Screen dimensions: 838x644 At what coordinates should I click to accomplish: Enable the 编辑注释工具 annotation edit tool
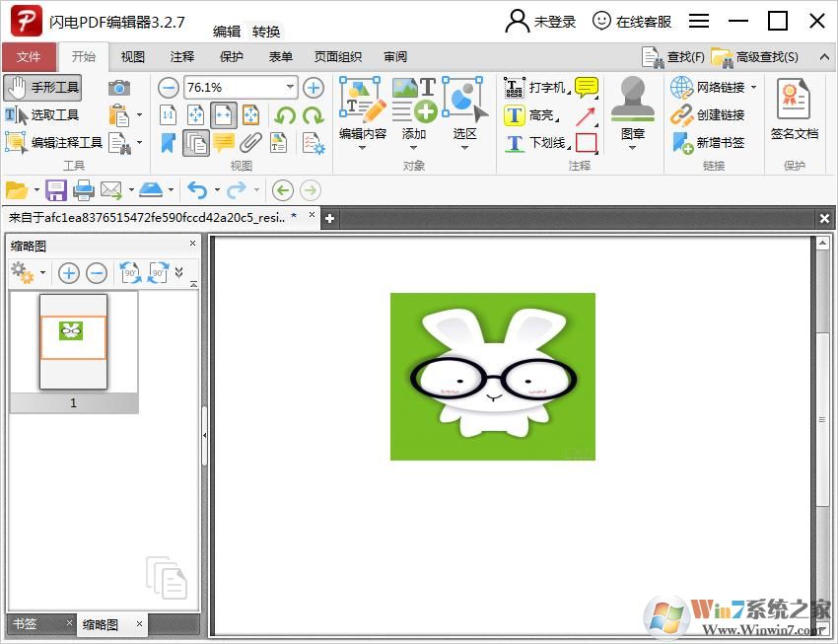click(53, 143)
